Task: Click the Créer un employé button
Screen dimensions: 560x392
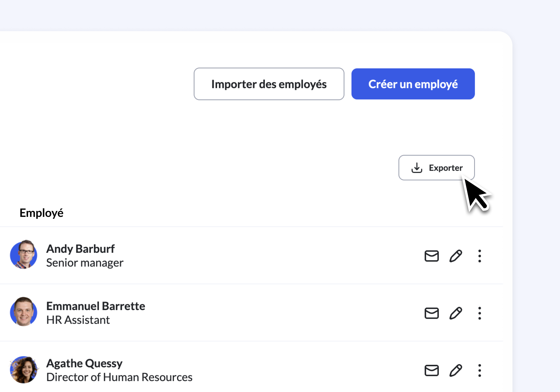Action: point(413,84)
